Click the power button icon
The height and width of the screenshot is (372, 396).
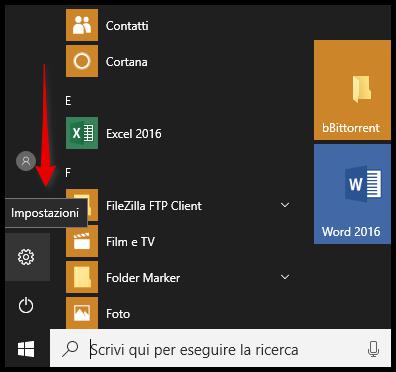tap(26, 306)
